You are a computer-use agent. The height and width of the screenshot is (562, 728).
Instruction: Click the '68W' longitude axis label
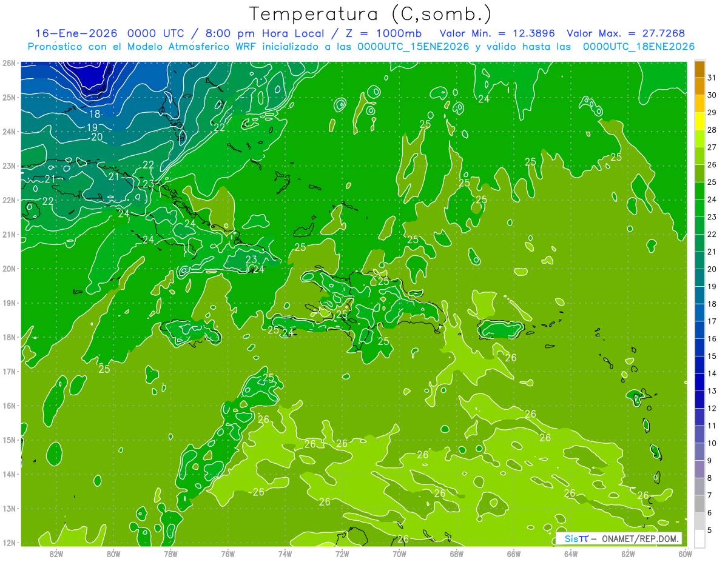[x=457, y=554]
